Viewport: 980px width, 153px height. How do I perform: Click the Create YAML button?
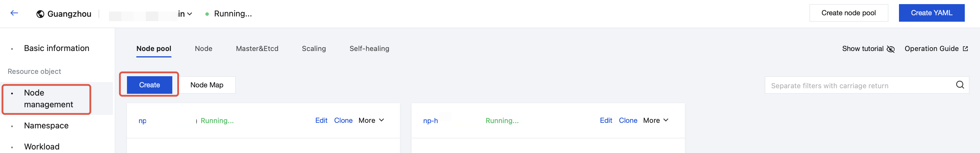[931, 13]
